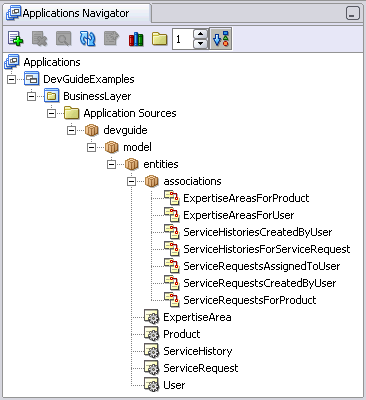Select the BusinessLayer label

pos(97,96)
